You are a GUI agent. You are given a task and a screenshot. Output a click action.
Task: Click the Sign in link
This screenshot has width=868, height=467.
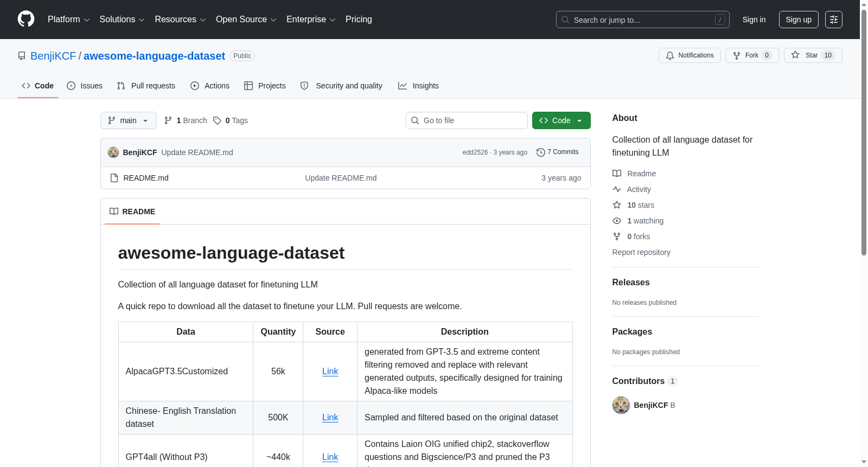click(754, 20)
